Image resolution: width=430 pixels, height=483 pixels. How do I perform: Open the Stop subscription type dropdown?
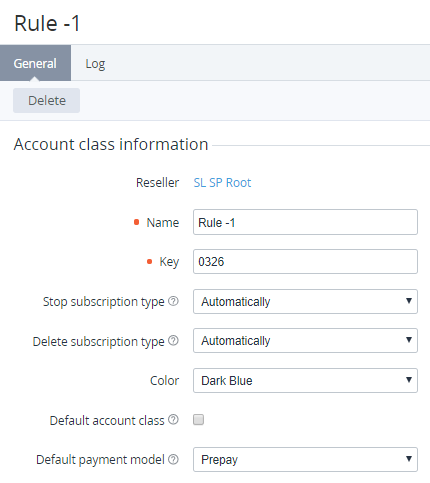click(x=305, y=301)
